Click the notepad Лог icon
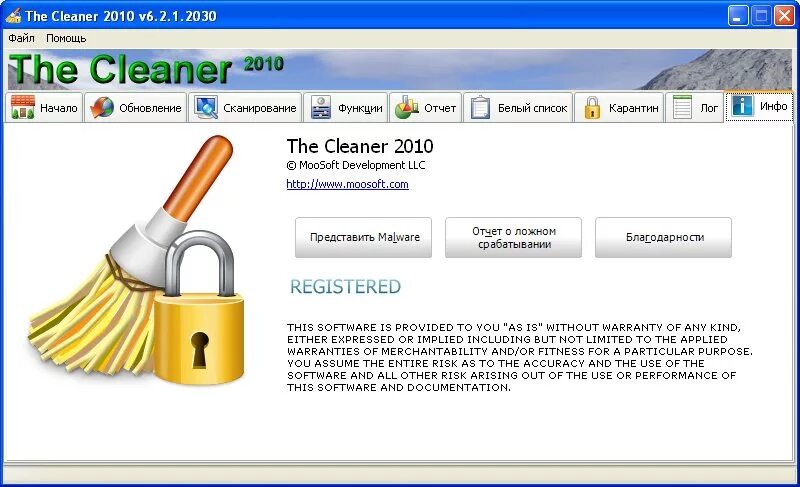Screen dimensions: 800x487 click(682, 108)
